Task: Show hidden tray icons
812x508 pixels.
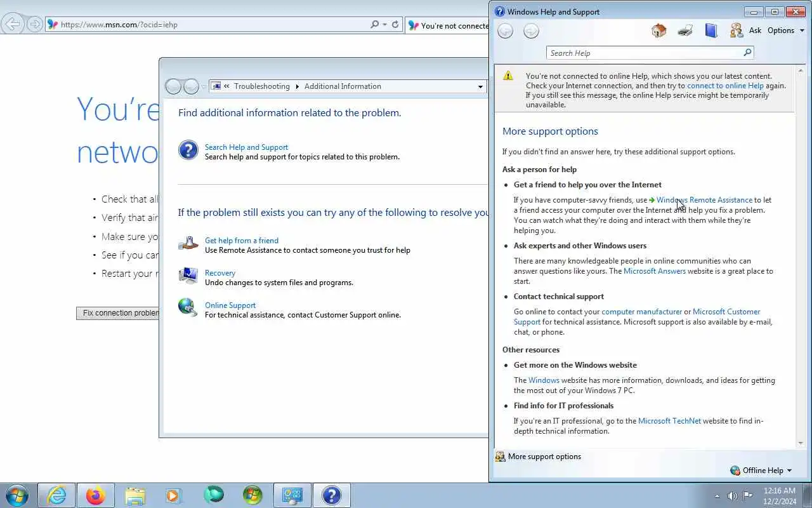Action: pos(717,496)
